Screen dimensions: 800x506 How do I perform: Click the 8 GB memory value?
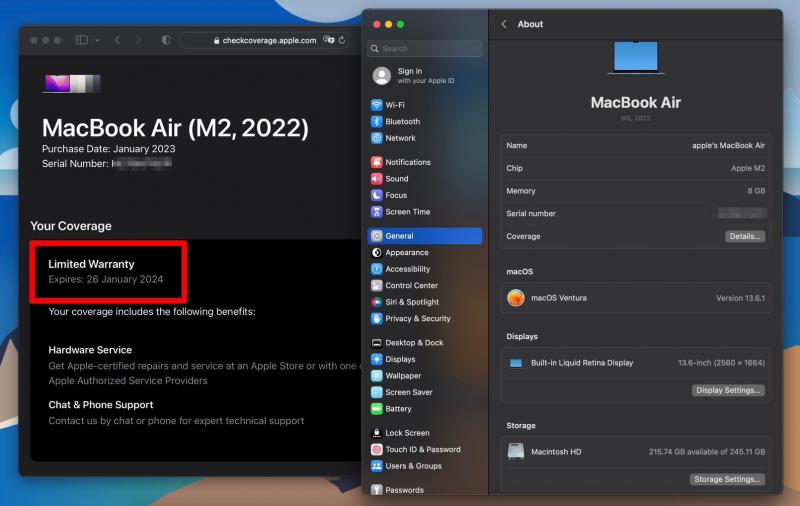pos(756,191)
